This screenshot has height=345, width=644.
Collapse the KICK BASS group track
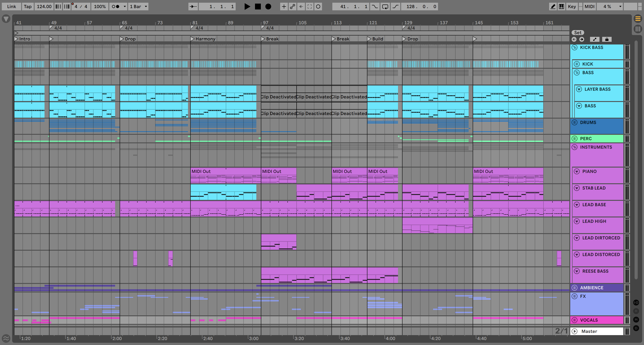click(575, 47)
